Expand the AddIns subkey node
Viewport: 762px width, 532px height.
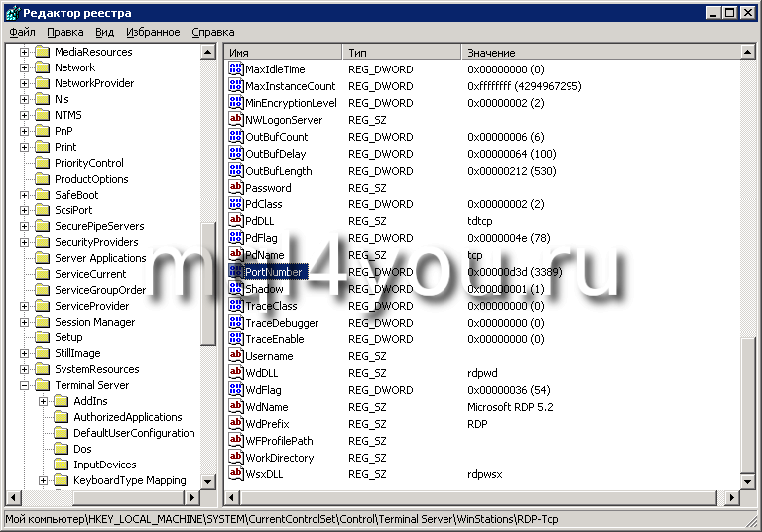coord(44,401)
